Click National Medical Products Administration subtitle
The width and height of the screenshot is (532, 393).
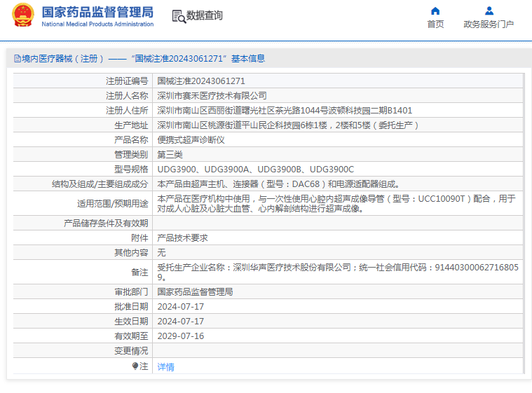point(97,24)
